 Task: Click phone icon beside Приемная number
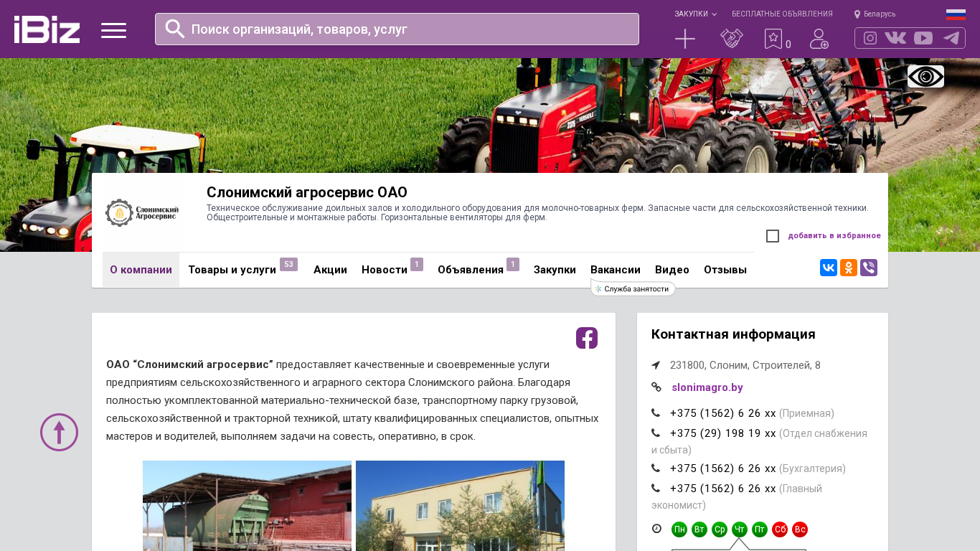pos(656,413)
